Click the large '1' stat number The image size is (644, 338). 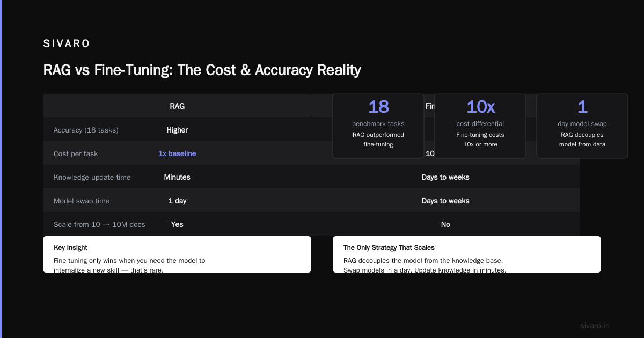(x=582, y=107)
